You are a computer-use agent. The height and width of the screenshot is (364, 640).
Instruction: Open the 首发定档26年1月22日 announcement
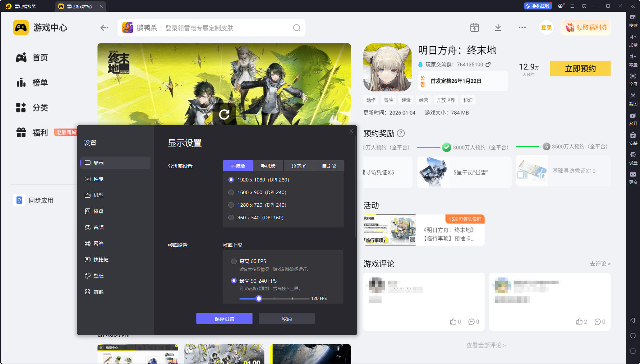coord(463,81)
